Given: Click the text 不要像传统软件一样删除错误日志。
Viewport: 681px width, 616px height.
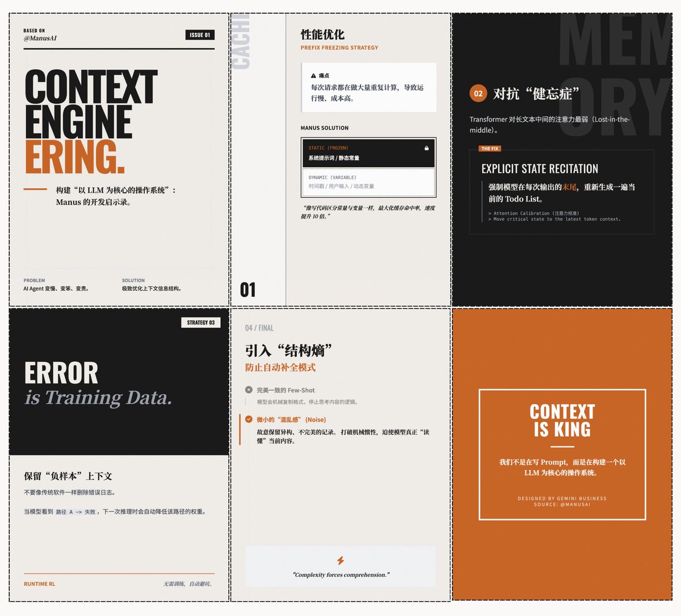Looking at the screenshot, I should coord(69,492).
